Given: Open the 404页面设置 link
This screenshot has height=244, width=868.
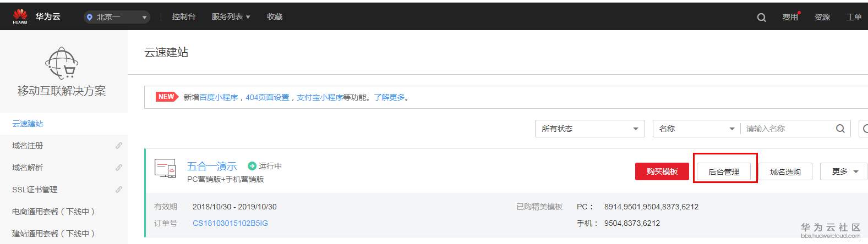Looking at the screenshot, I should click(x=267, y=97).
